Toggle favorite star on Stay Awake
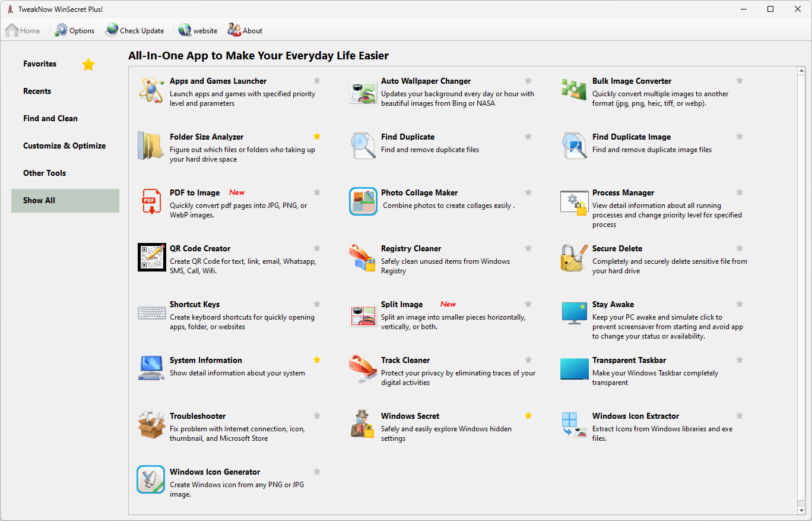 tap(740, 304)
